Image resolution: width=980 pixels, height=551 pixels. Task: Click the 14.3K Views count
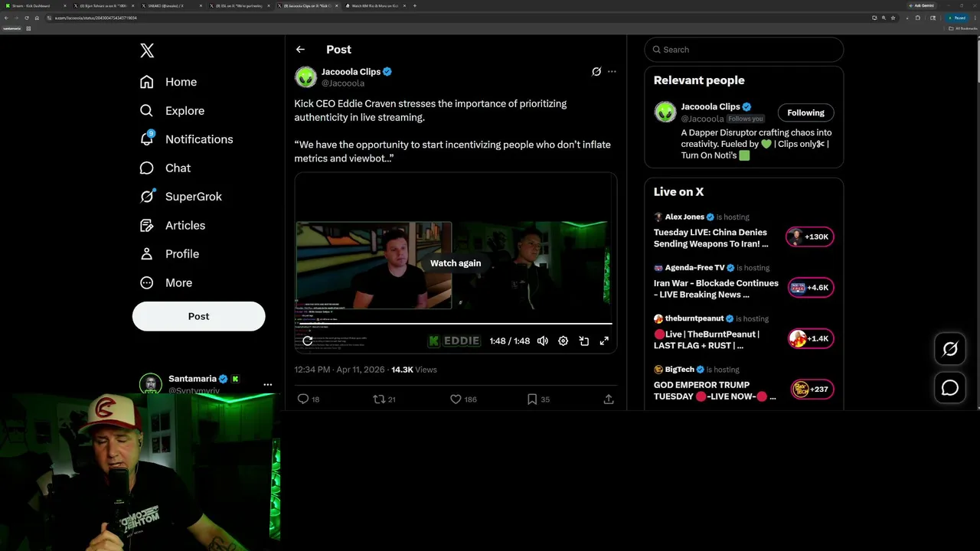[x=414, y=370]
